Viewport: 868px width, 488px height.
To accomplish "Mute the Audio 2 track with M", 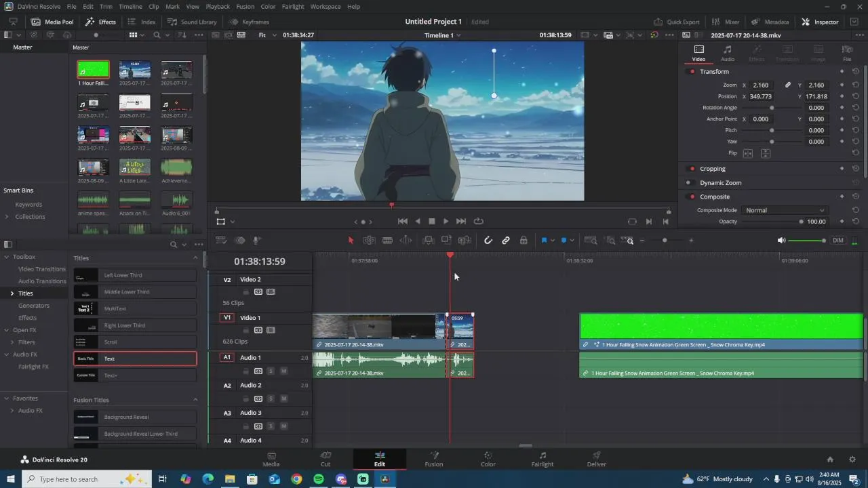I will click(x=283, y=399).
